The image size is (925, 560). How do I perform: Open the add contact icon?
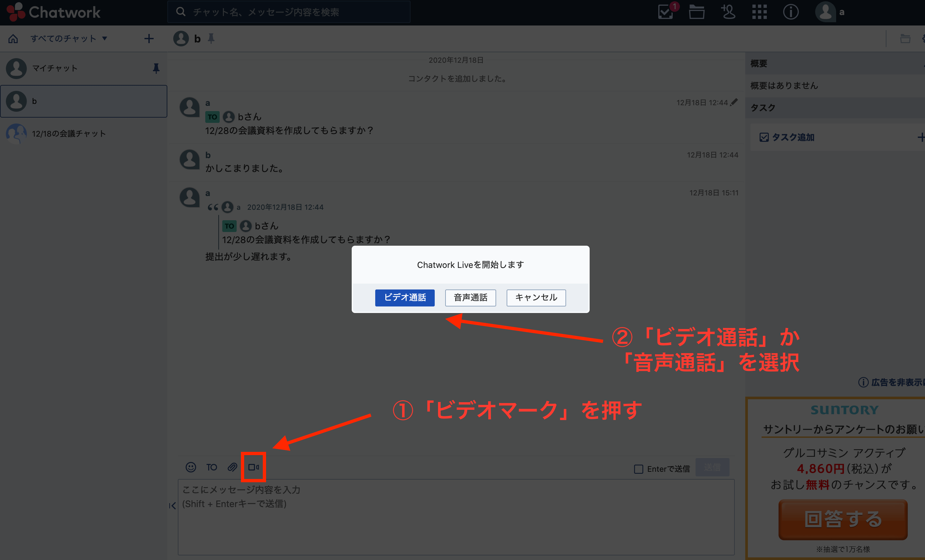pos(728,12)
